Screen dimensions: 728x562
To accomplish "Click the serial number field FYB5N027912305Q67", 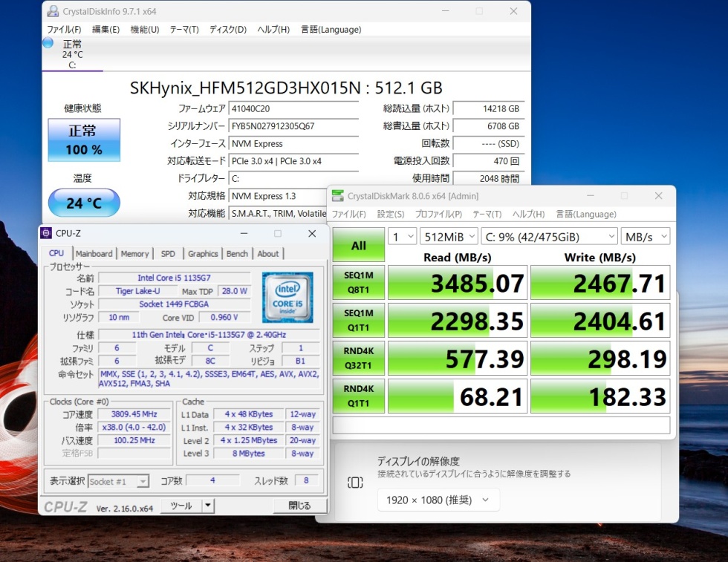I will pyautogui.click(x=294, y=125).
